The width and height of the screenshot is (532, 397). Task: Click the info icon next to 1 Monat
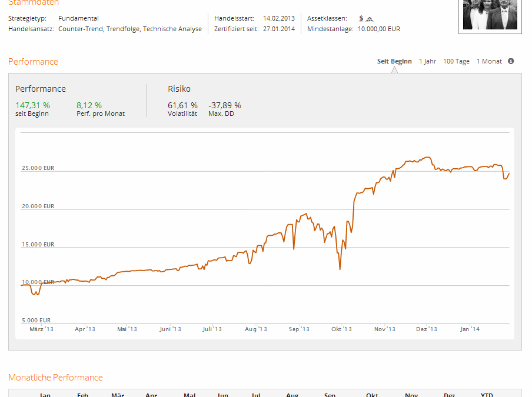click(511, 61)
